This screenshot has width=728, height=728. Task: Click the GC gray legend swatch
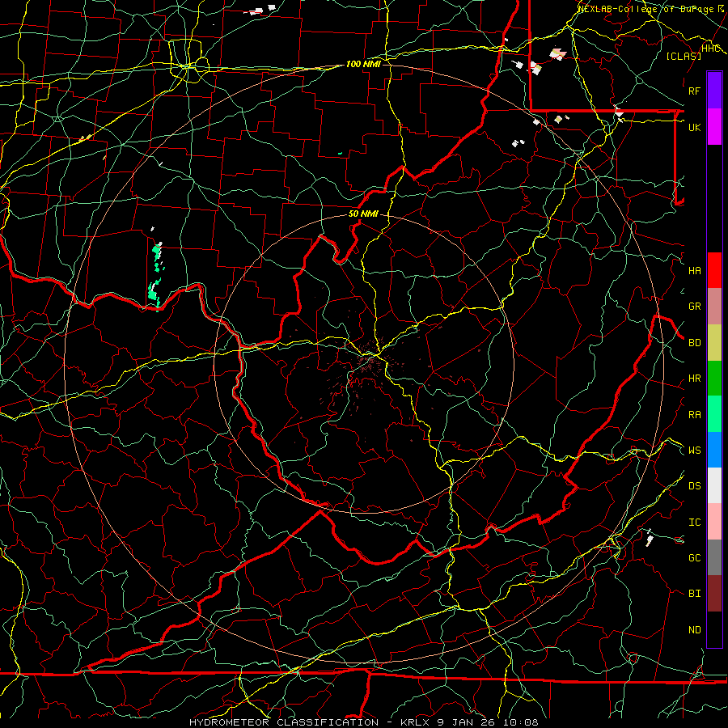[x=714, y=557]
